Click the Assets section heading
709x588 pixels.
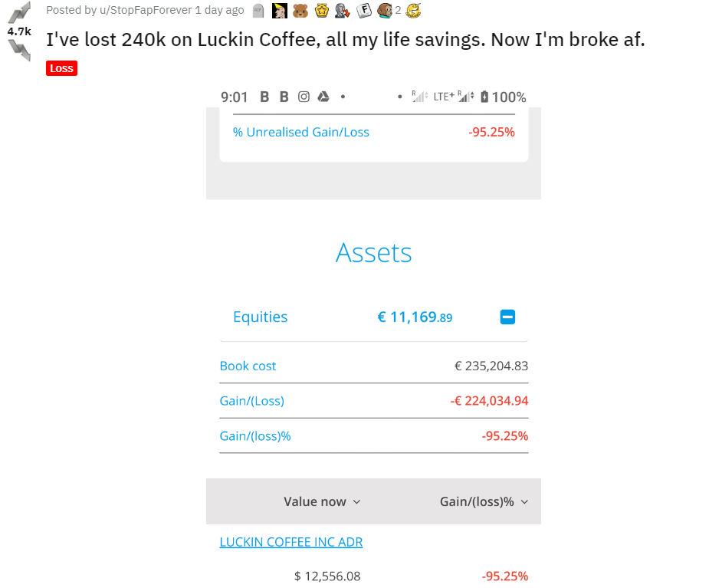click(373, 252)
